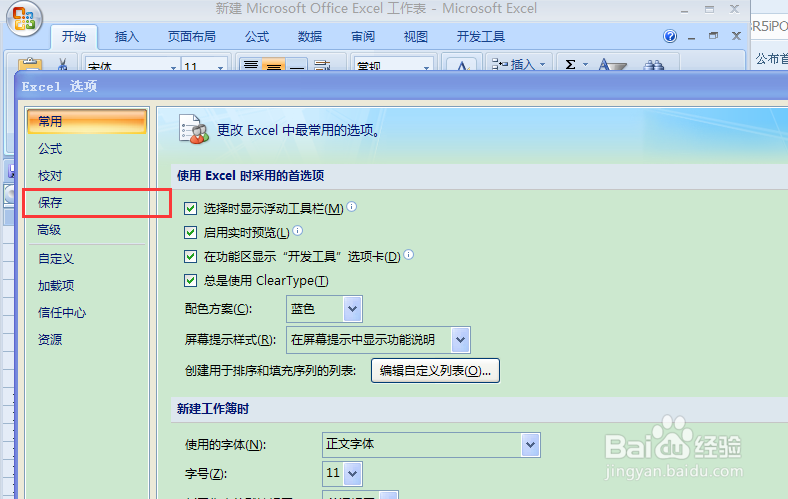The height and width of the screenshot is (499, 788).
Task: Switch to the 公式 ribbon tab
Action: [x=257, y=36]
